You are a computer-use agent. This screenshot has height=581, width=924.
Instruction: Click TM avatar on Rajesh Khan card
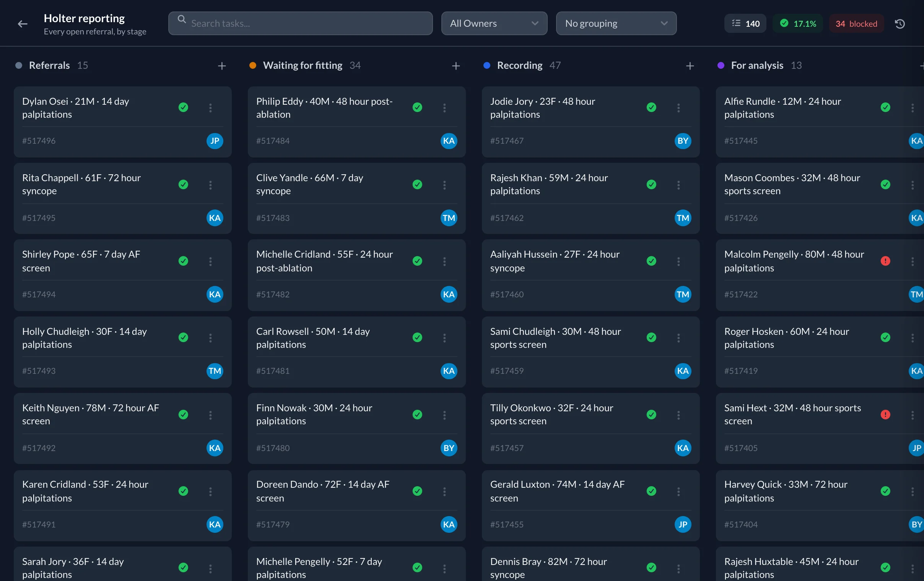683,218
